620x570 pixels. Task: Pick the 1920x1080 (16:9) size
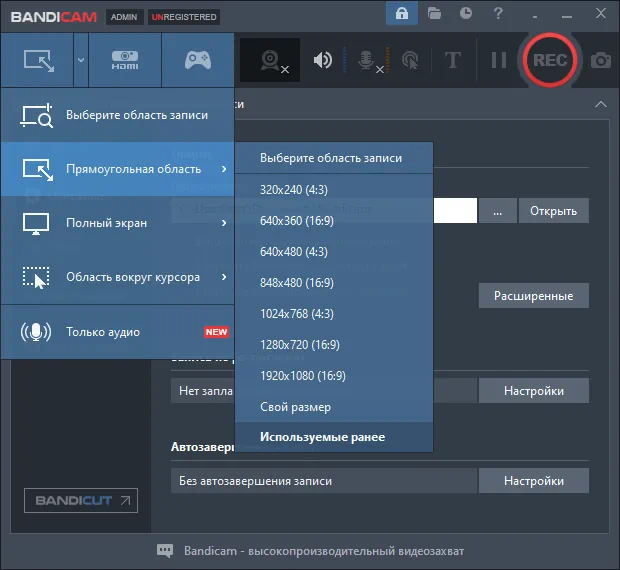coord(334,376)
